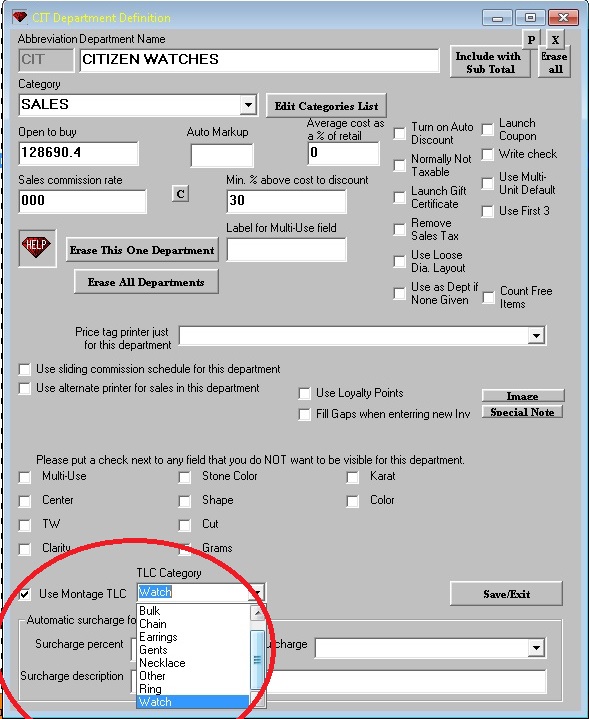
Task: Check Turn on Auto Discount
Action: coord(400,133)
